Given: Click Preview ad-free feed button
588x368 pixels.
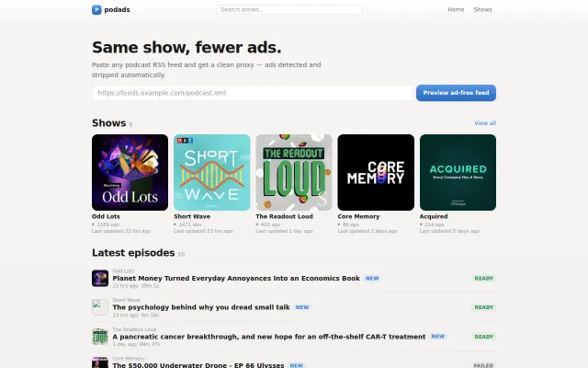Looking at the screenshot, I should 456,93.
